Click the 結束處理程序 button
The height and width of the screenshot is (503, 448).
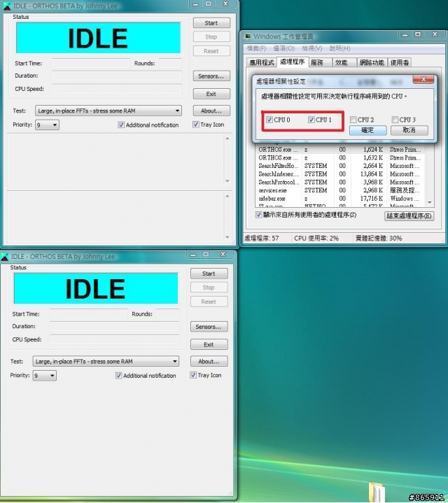[409, 216]
